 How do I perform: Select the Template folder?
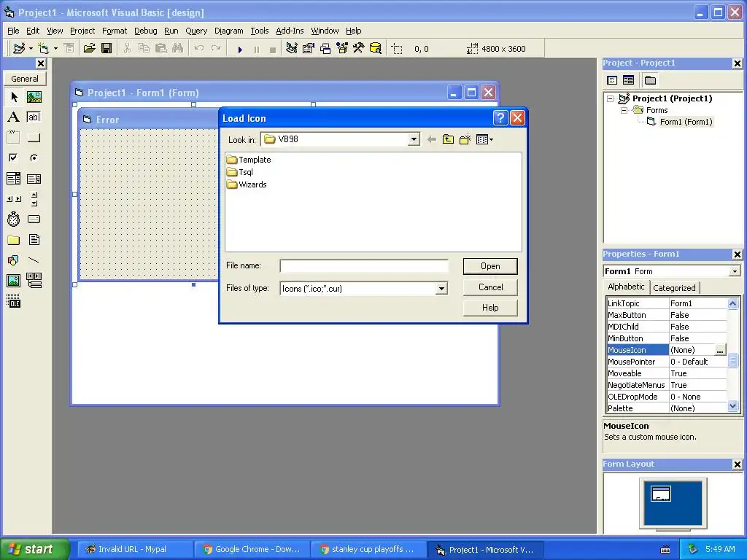click(249, 160)
